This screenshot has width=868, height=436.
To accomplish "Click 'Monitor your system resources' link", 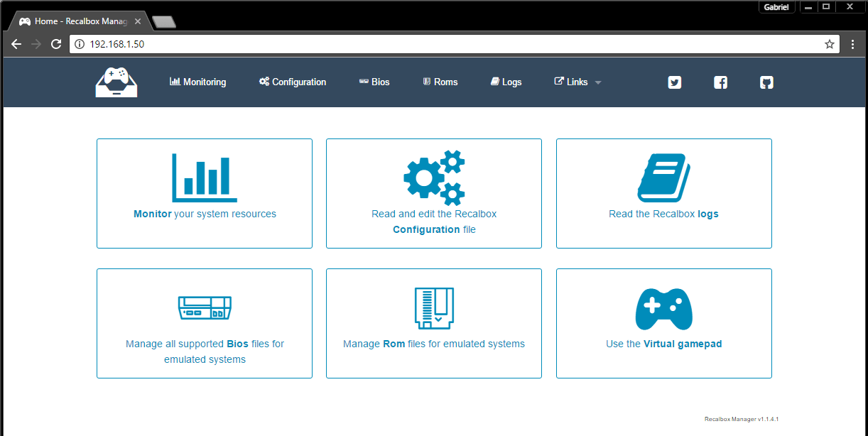I will [x=205, y=214].
